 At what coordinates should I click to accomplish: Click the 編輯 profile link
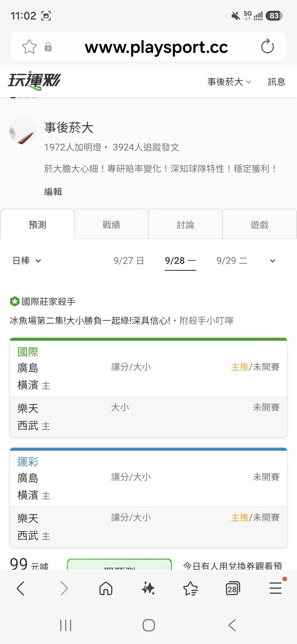tap(53, 192)
